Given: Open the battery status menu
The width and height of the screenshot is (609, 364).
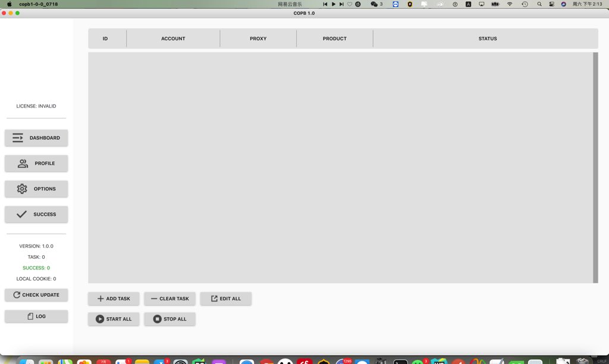Looking at the screenshot, I should pyautogui.click(x=495, y=4).
